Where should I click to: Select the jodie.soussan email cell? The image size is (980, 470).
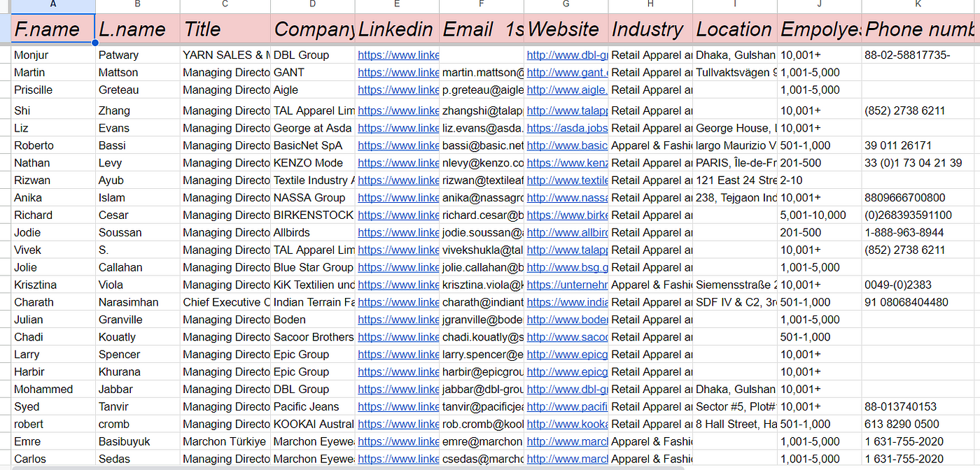tap(482, 232)
